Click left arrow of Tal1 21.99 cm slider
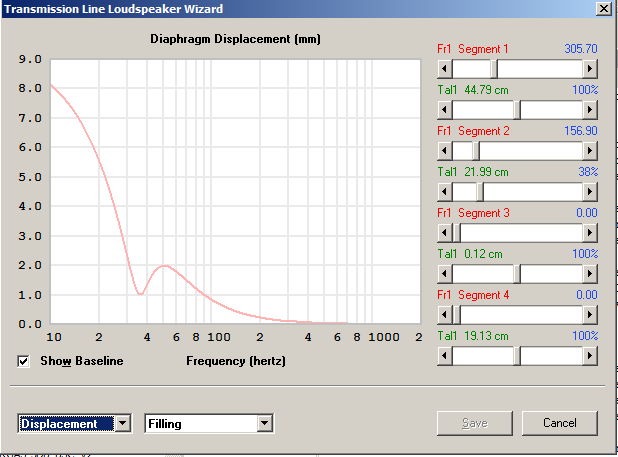This screenshot has width=618, height=457. (445, 192)
